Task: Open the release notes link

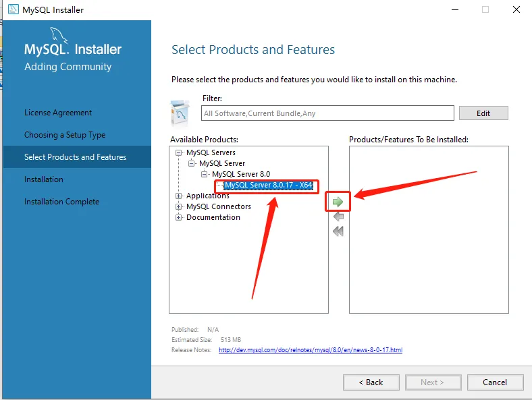Action: [x=311, y=350]
